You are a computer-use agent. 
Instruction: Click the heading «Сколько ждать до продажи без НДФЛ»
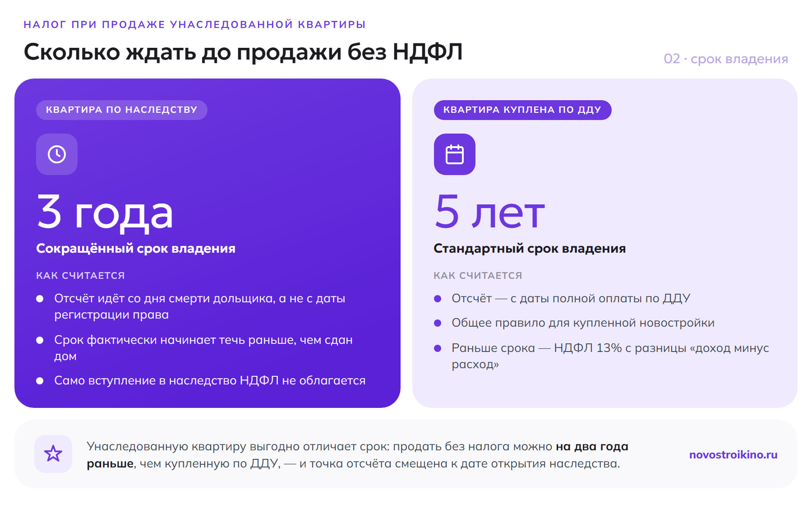pyautogui.click(x=243, y=51)
